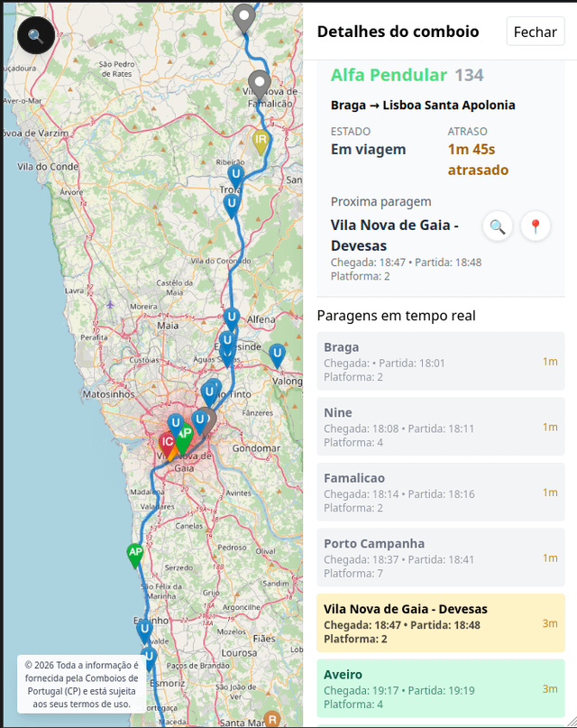
Task: Choose the Porto Campanha stop
Action: click(440, 558)
